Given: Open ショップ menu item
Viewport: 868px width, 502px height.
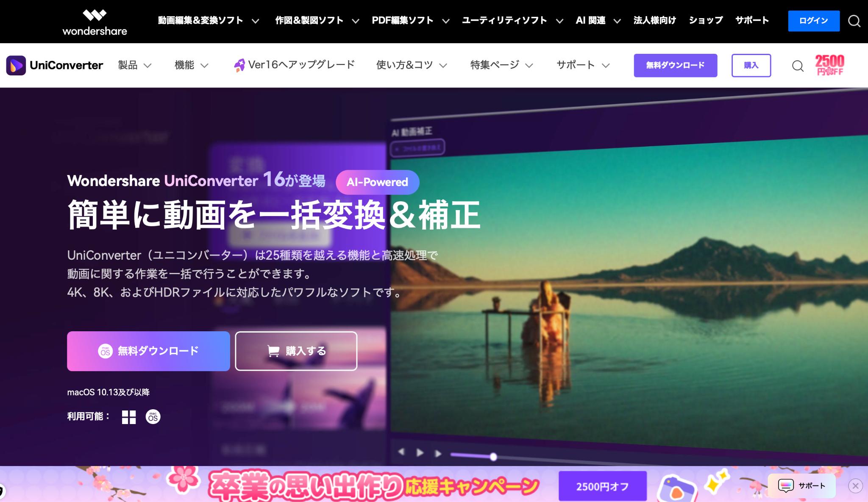Looking at the screenshot, I should pyautogui.click(x=706, y=20).
